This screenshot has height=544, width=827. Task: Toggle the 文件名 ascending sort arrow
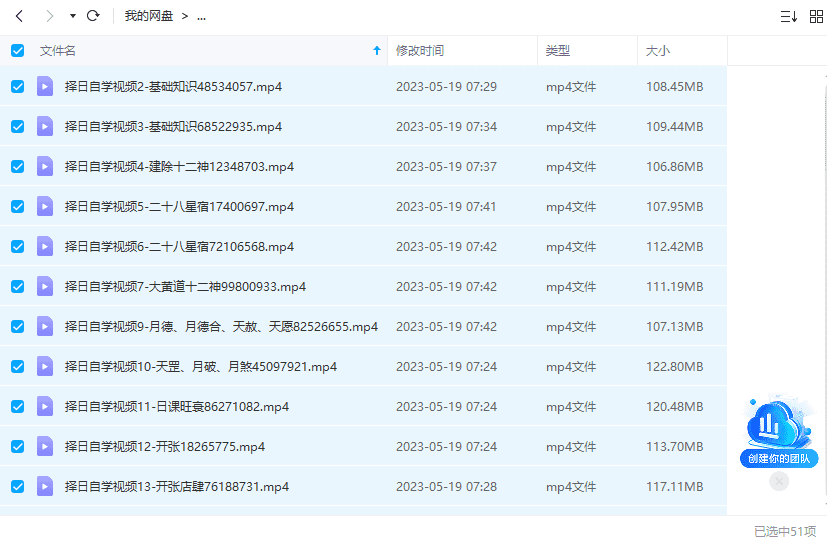376,51
